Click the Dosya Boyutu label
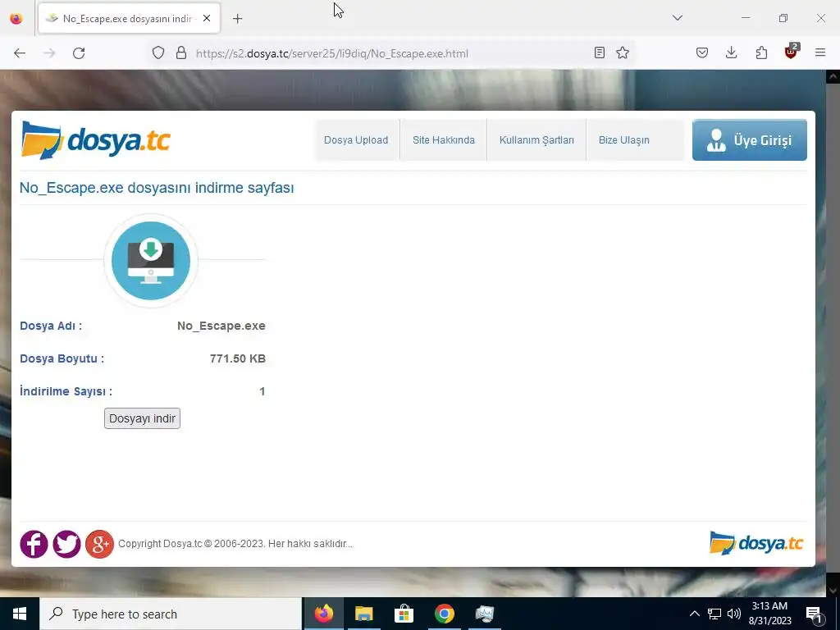840x630 pixels. [x=62, y=358]
